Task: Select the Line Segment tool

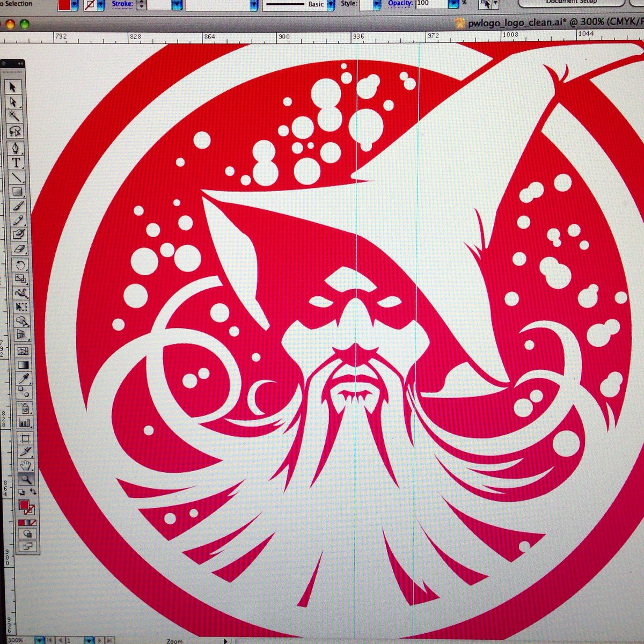Action: tap(17, 177)
